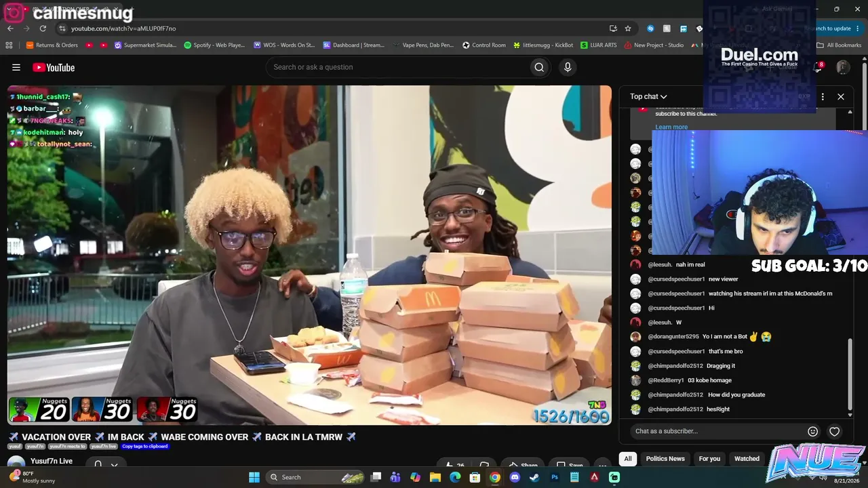This screenshot has width=868, height=488.
Task: Click the YouTube search magnifier button
Action: (539, 67)
